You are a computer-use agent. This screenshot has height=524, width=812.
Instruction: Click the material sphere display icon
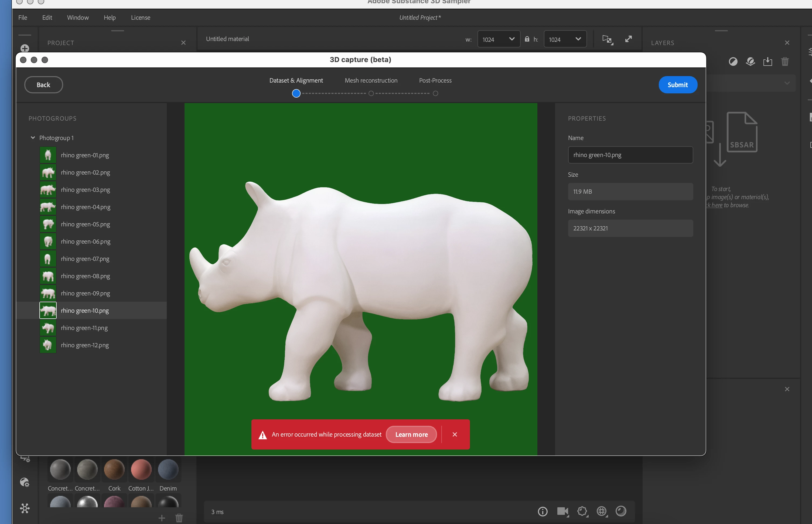(621, 511)
